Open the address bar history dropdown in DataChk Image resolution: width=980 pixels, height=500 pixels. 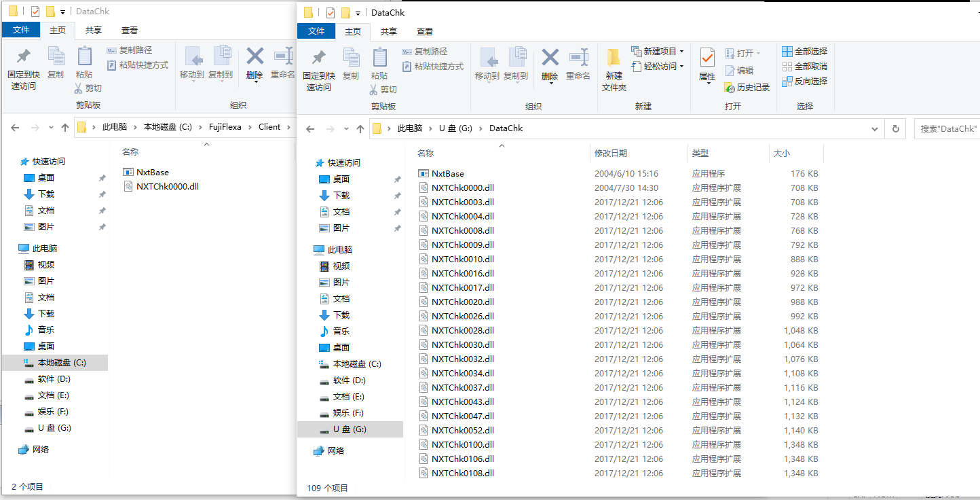[x=876, y=128]
